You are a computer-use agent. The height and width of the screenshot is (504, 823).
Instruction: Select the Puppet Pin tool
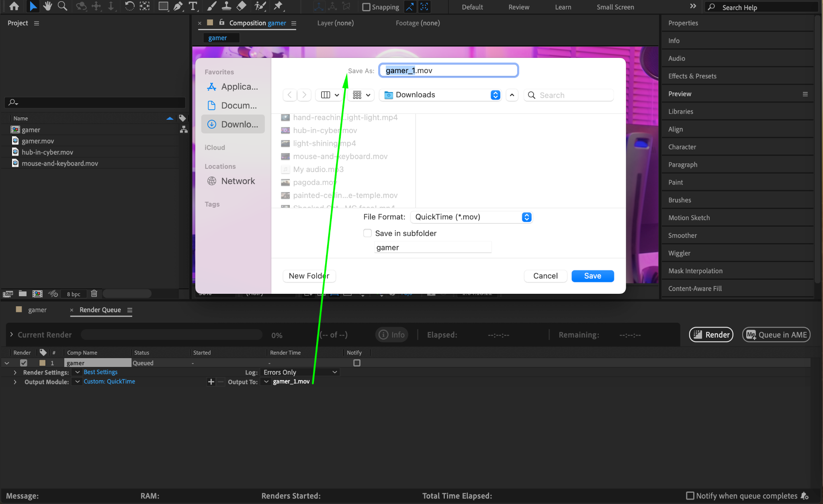coord(278,6)
